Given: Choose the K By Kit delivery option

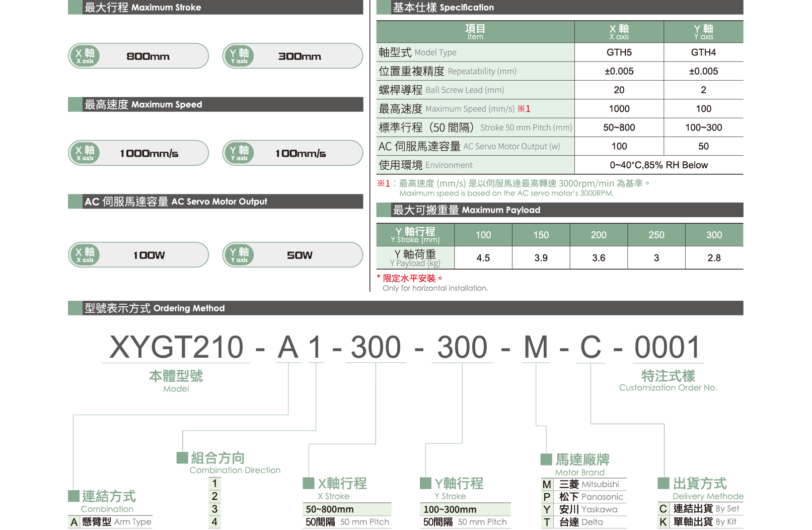Looking at the screenshot, I should (700, 522).
